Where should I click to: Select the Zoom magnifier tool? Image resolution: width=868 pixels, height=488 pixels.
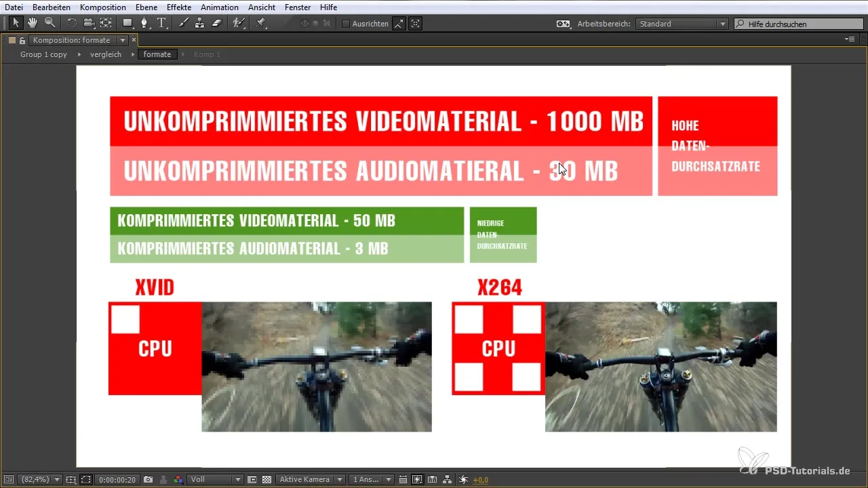(50, 23)
